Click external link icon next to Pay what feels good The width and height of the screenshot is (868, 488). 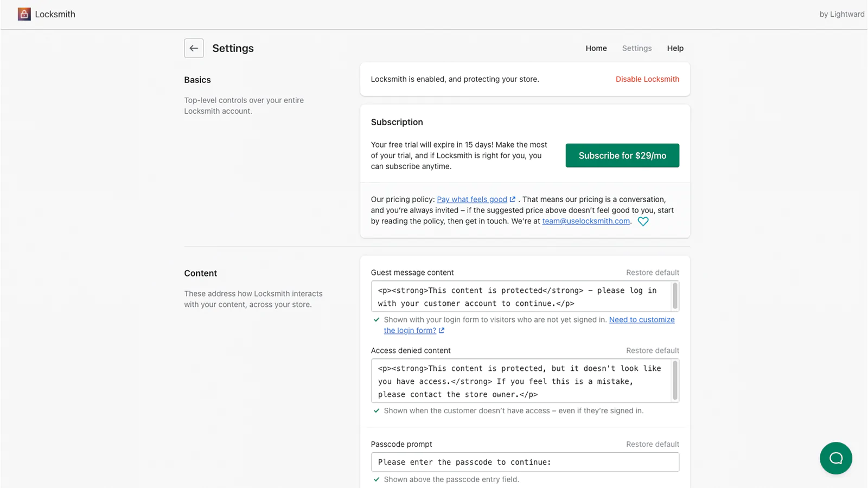(x=513, y=200)
